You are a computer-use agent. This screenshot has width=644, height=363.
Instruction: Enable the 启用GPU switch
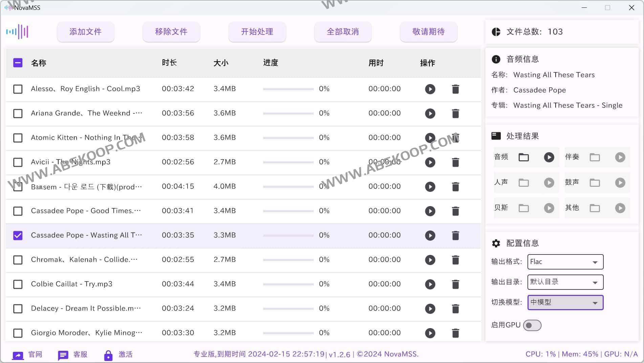[x=532, y=325]
